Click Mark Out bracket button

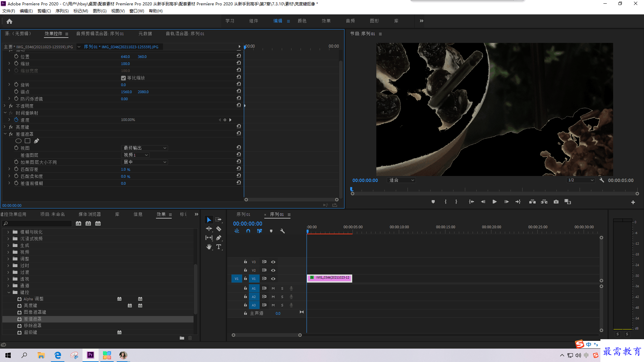456,202
